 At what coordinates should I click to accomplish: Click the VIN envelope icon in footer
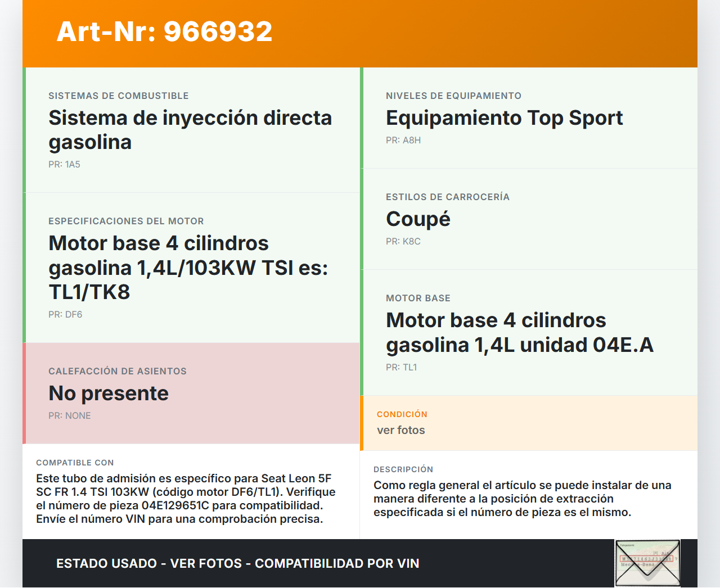click(x=647, y=563)
